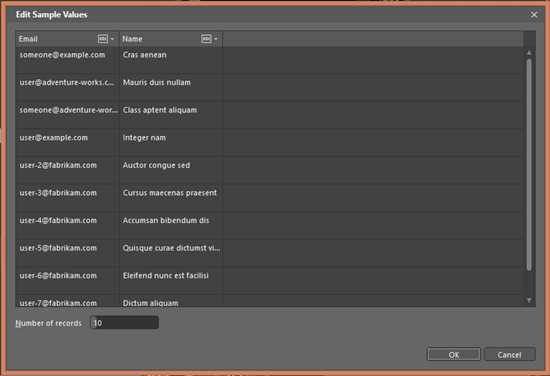Select the Cras aenean cell

170,60
